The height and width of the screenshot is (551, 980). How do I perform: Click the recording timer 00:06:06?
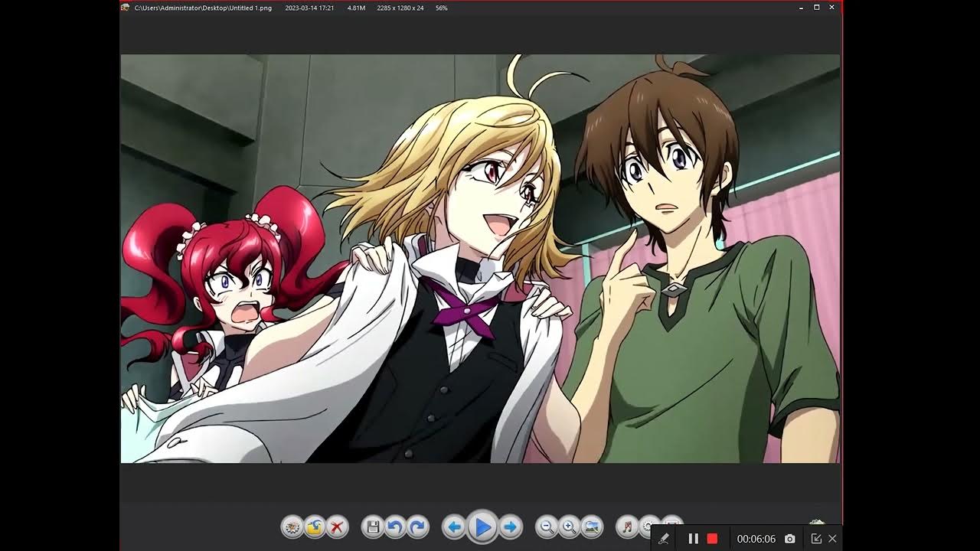pyautogui.click(x=756, y=539)
